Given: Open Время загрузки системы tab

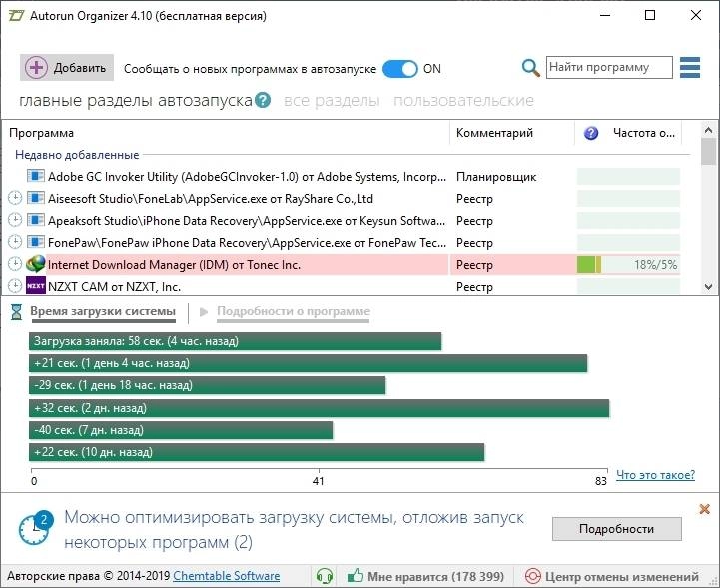Looking at the screenshot, I should pos(103,311).
